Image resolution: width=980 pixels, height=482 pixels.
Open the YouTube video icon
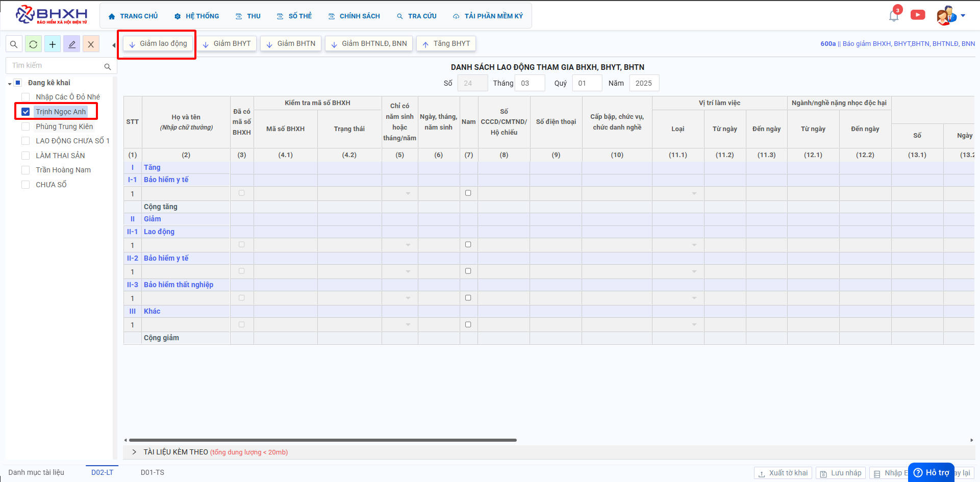pyautogui.click(x=918, y=15)
